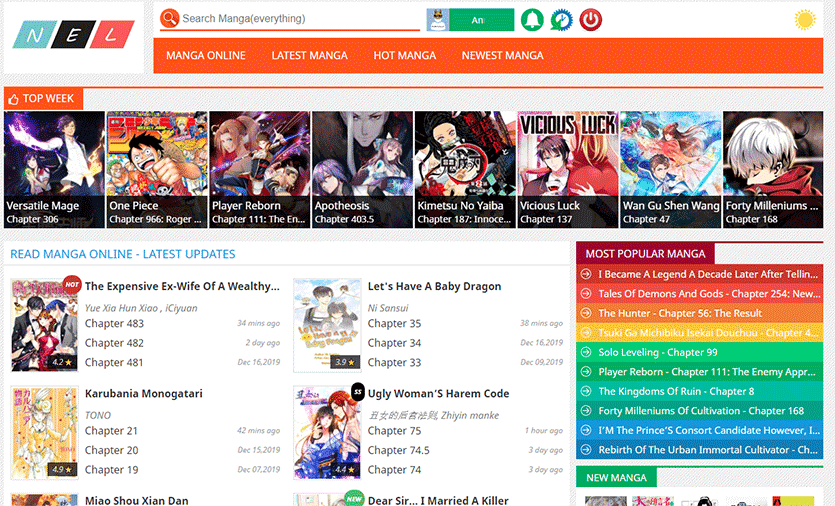Open Miao Shou Xian Dan title

click(x=137, y=500)
